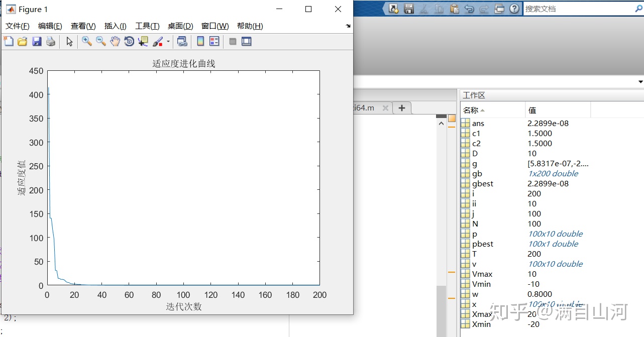644x337 pixels.
Task: Insert a colorbar using the toolbar icon
Action: [200, 42]
